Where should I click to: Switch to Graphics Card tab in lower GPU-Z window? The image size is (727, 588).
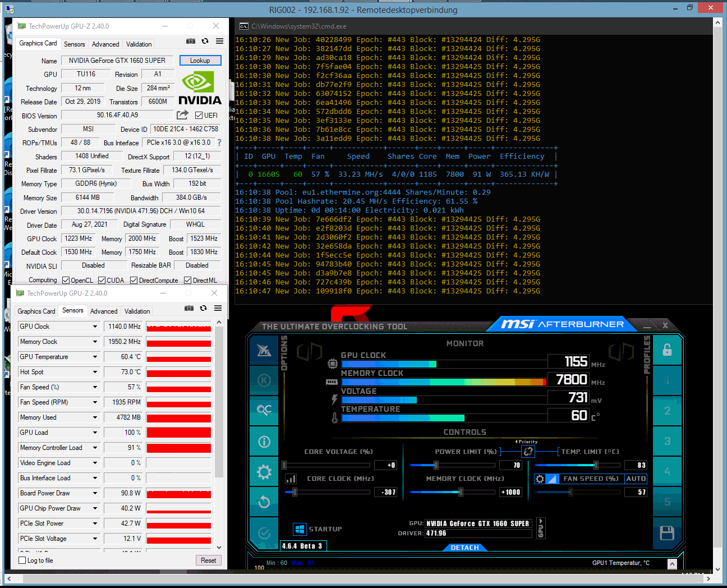(x=36, y=311)
